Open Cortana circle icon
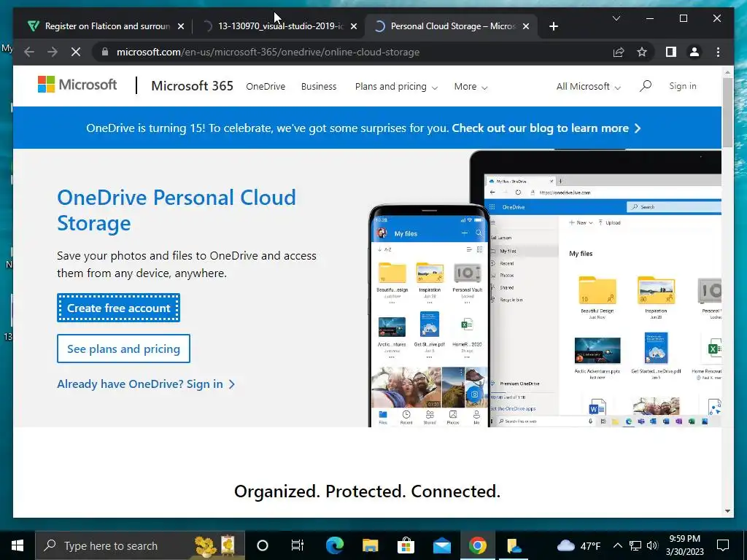Screen dimensions: 747x560 pos(263,545)
